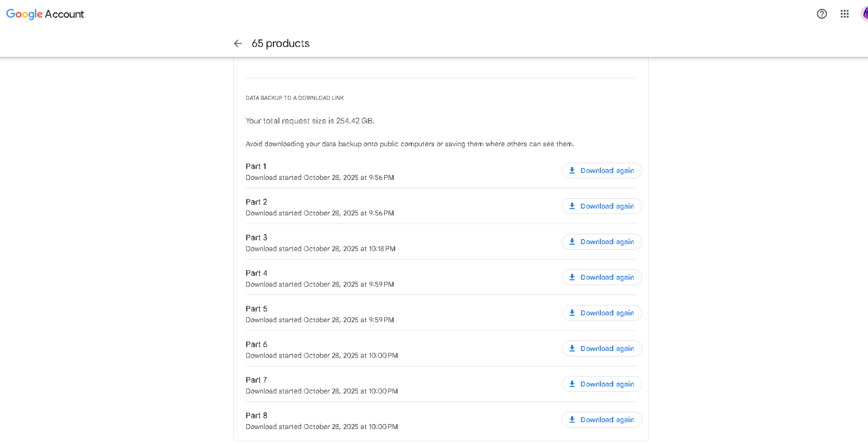Viewport: 868px width, 444px height.
Task: Click Data Backup to a Download Link heading
Action: [x=294, y=98]
